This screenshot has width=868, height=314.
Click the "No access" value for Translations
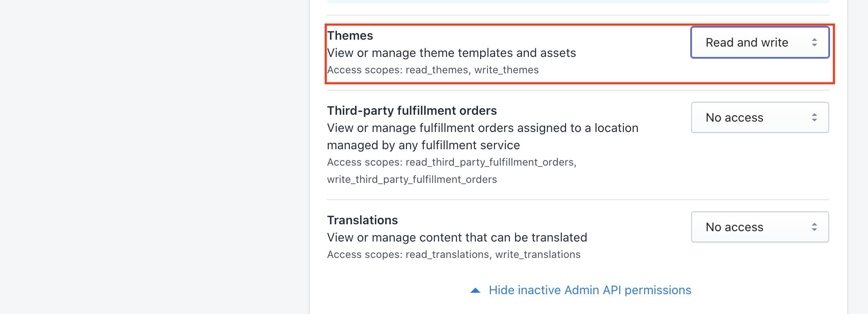click(734, 227)
